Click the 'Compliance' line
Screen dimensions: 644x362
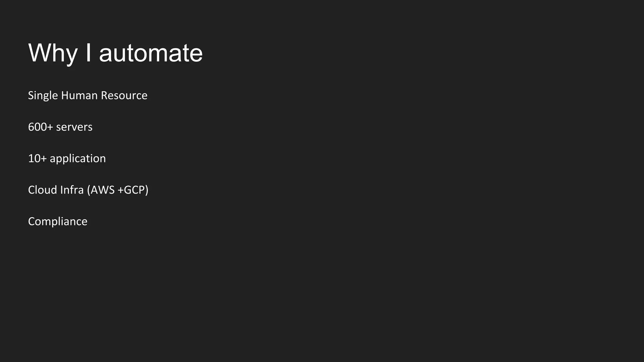tap(58, 222)
